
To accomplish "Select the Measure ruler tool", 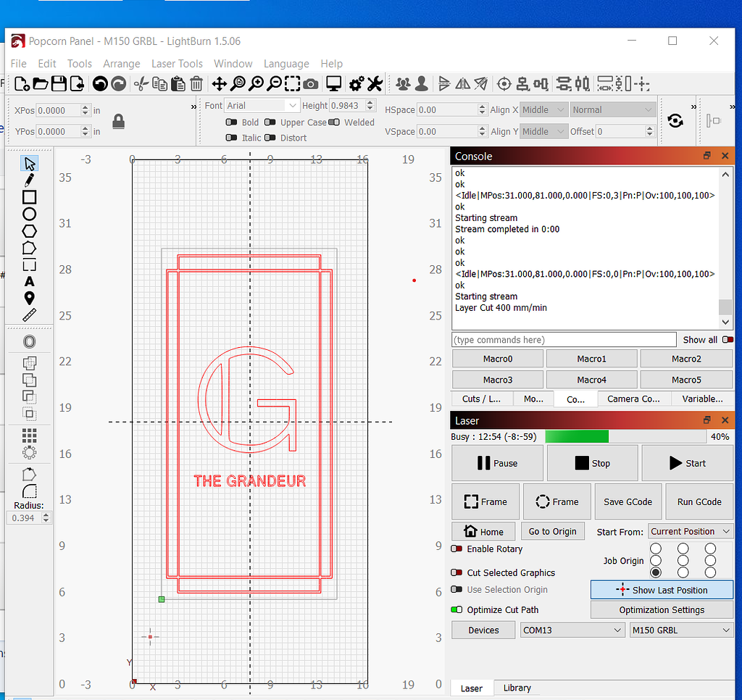I will coord(29,315).
